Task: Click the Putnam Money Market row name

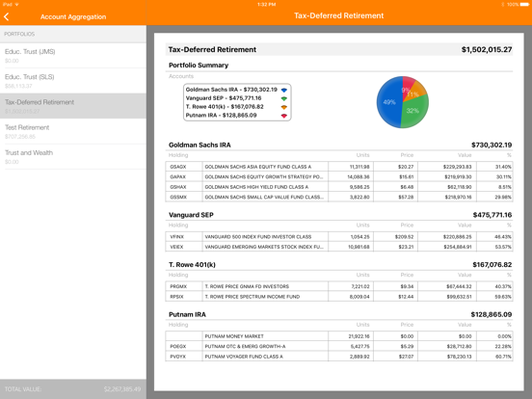Action: tap(234, 336)
